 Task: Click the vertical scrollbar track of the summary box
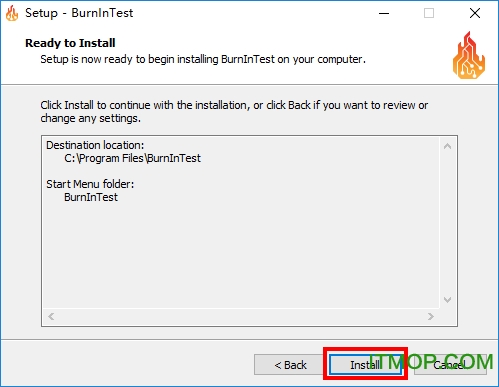[x=448, y=223]
